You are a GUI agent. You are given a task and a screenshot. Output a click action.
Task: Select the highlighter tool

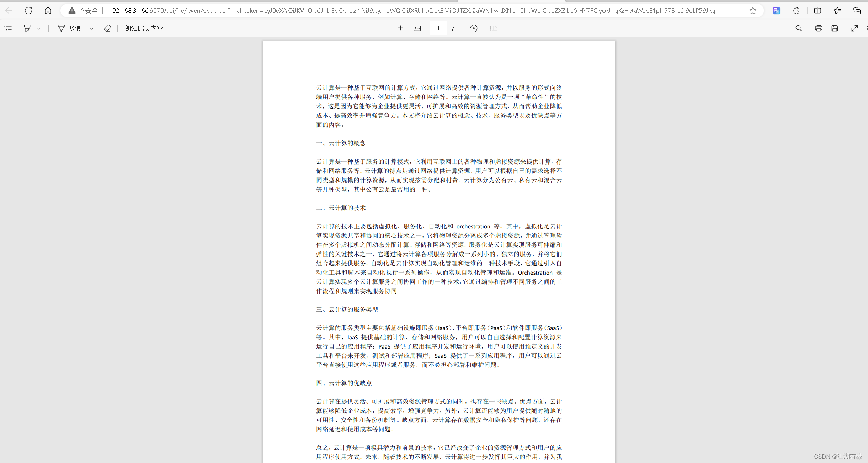(x=27, y=28)
